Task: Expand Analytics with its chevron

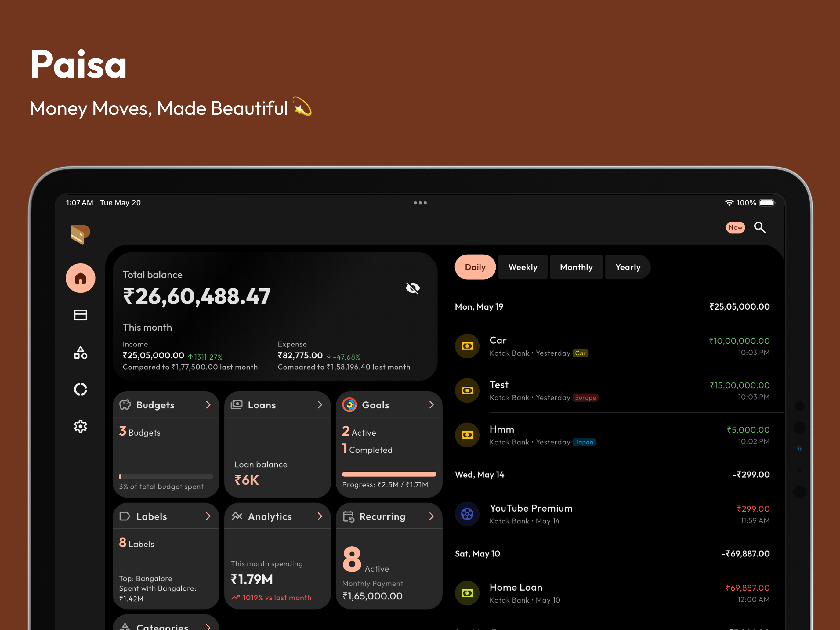Action: click(x=320, y=516)
